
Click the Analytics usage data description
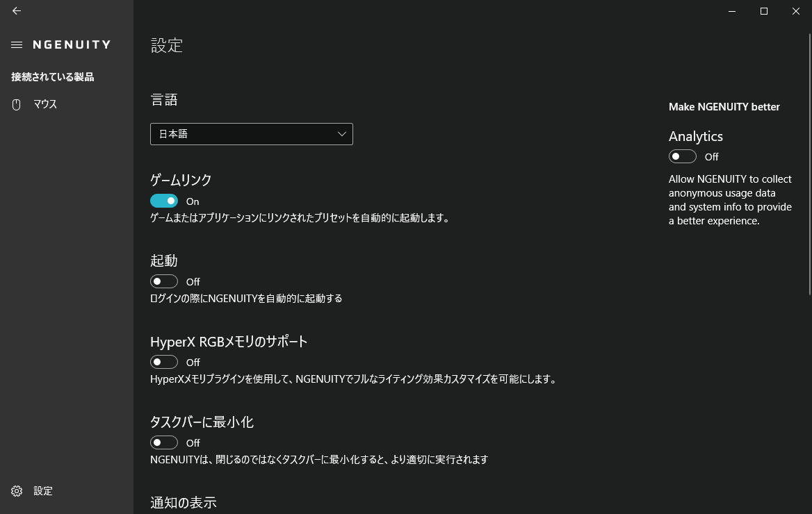730,200
